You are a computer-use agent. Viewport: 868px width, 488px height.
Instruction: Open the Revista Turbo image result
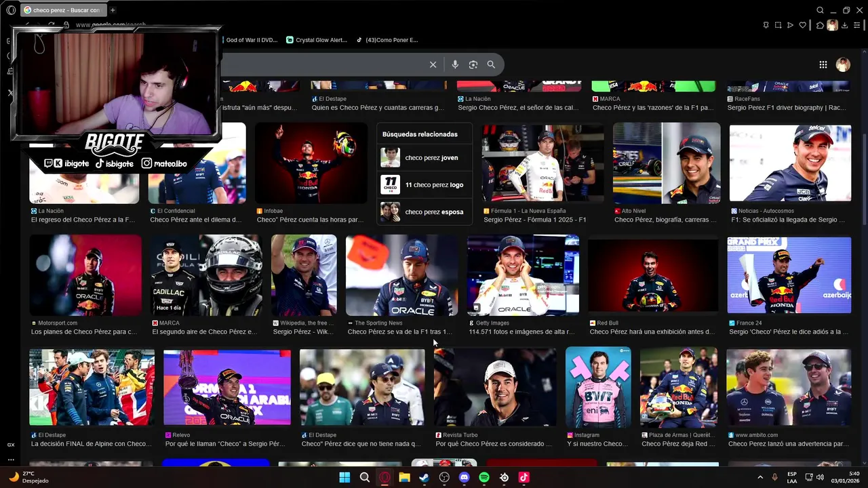pos(495,388)
